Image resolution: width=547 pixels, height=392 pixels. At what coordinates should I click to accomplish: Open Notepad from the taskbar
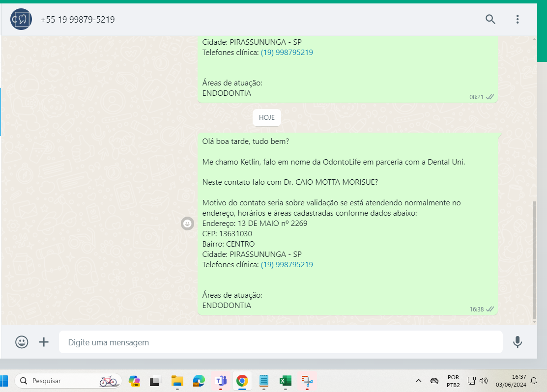point(264,381)
